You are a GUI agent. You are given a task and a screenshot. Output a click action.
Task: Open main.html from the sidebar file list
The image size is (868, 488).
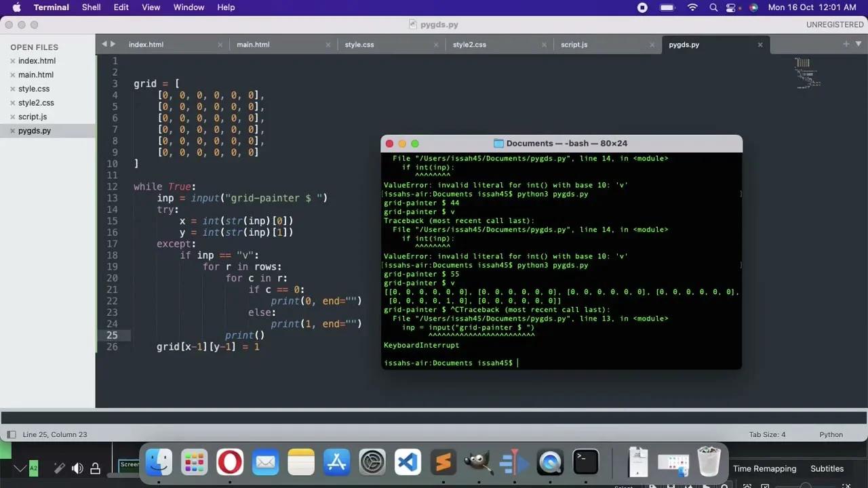click(36, 75)
